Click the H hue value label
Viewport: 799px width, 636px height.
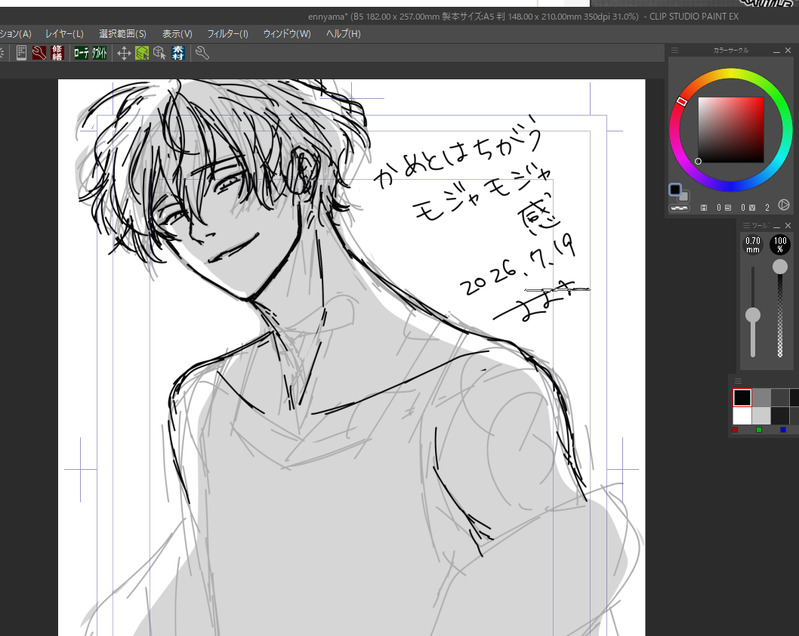click(704, 207)
